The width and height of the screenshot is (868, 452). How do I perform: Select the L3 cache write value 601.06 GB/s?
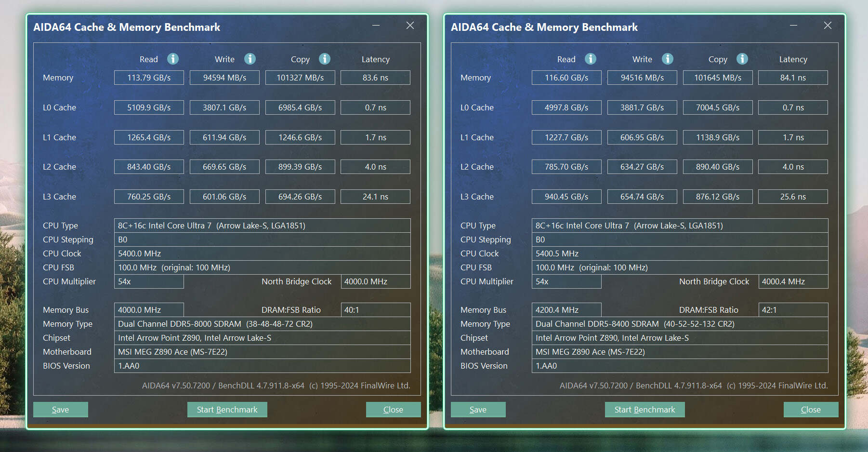224,197
